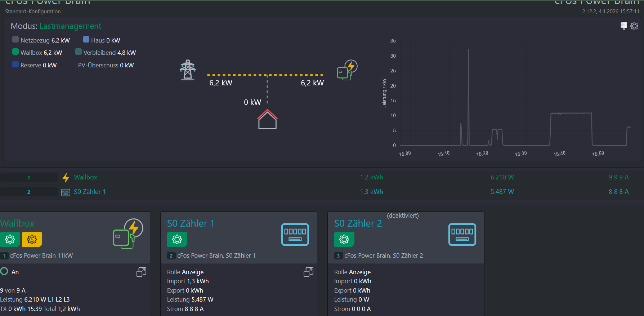Select the Wallbox row in device list
Viewport: 644px width, 316px height.
pos(85,177)
